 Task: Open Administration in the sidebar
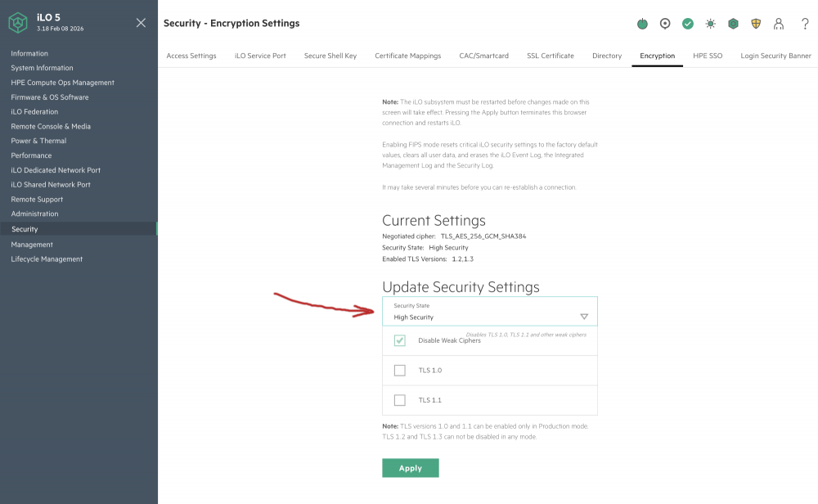(34, 214)
